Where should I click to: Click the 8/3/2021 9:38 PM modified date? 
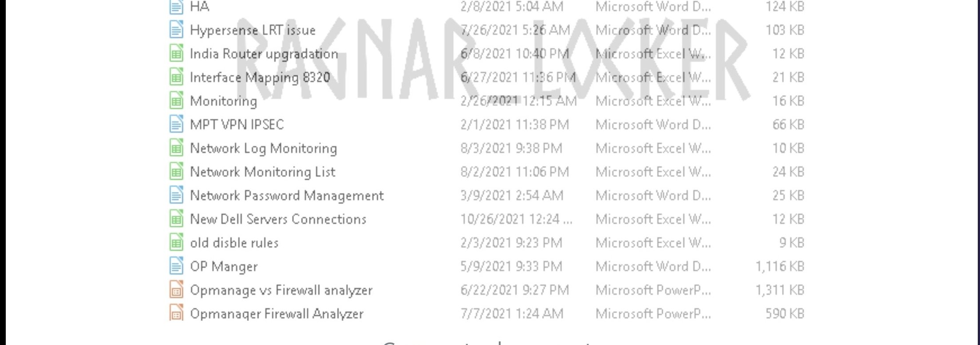[x=511, y=148]
